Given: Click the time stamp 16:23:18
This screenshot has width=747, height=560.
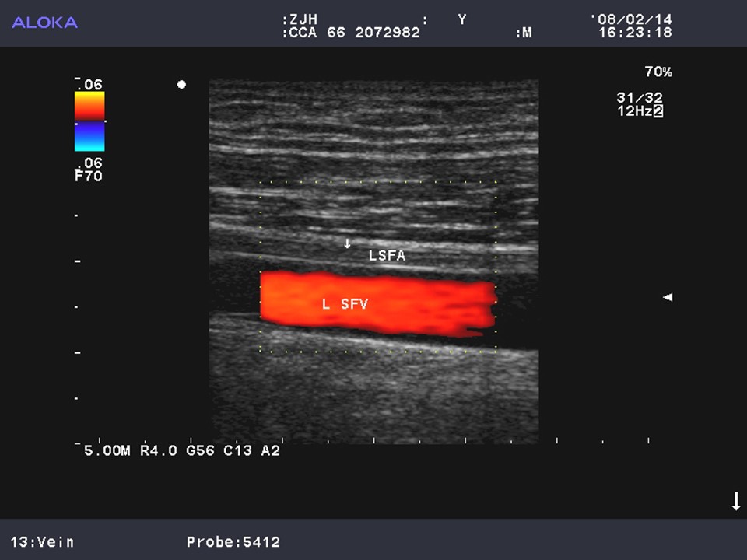Looking at the screenshot, I should pyautogui.click(x=635, y=33).
